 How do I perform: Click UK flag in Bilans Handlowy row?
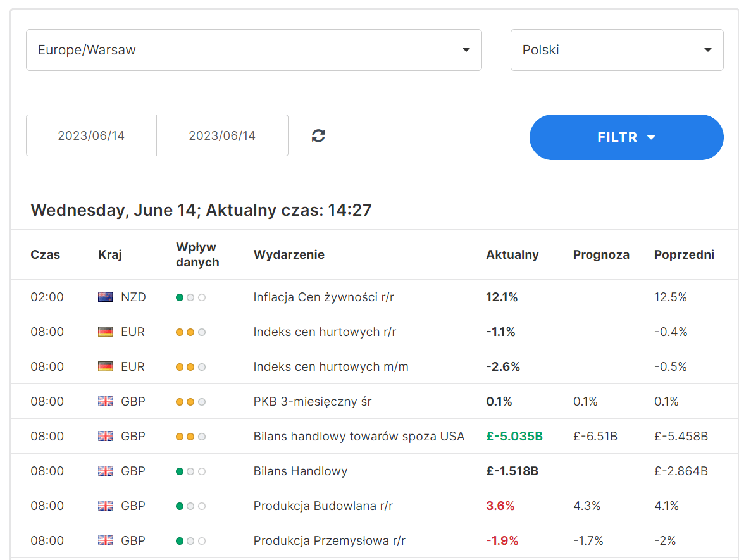(106, 471)
